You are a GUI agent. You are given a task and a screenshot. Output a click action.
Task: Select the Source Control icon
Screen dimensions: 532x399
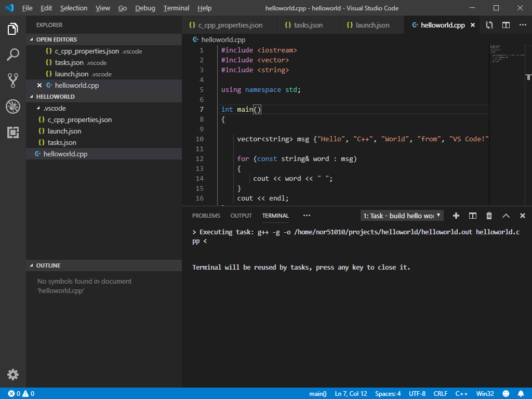[x=13, y=80]
